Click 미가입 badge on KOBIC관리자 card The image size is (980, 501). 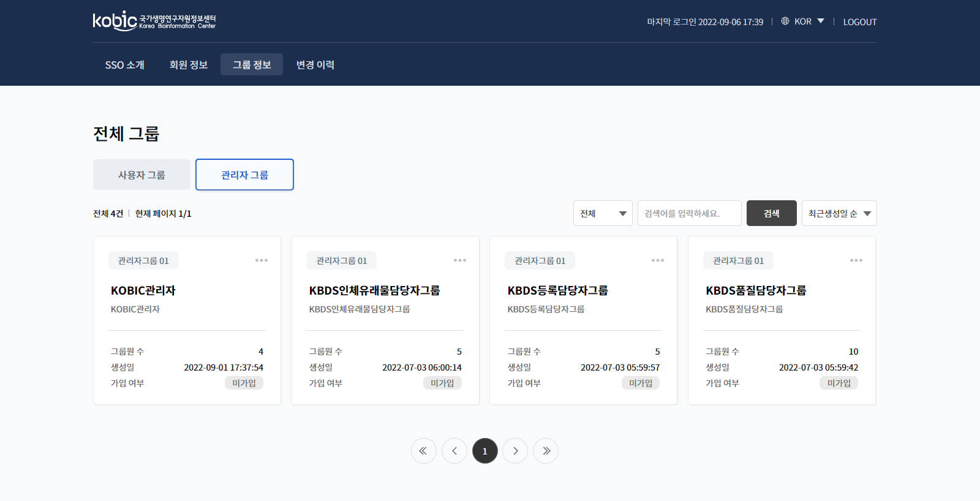(x=244, y=383)
